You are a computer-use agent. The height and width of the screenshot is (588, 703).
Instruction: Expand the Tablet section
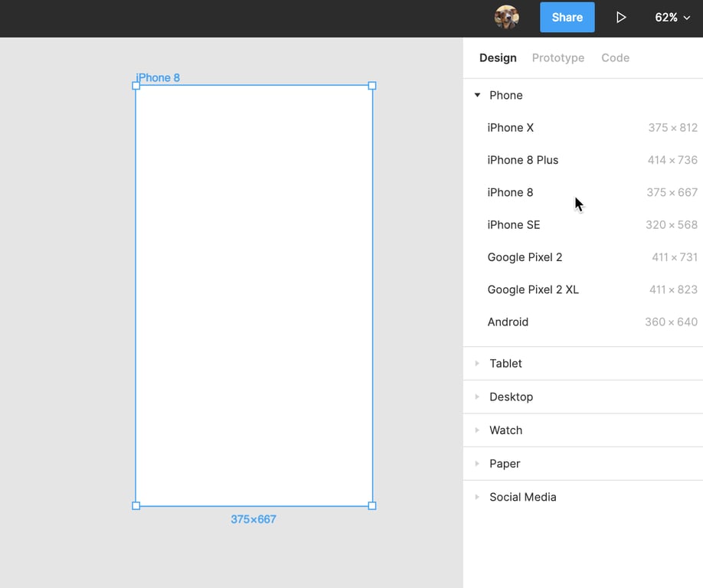coord(505,364)
